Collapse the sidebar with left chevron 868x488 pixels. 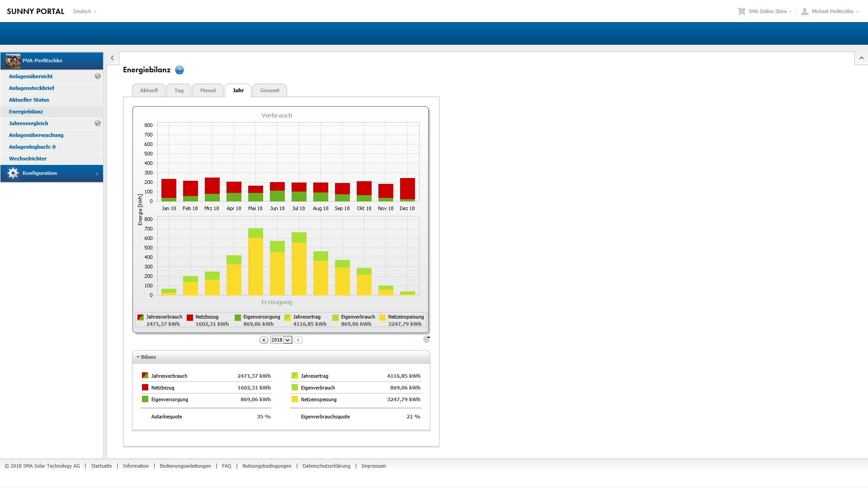pos(113,58)
